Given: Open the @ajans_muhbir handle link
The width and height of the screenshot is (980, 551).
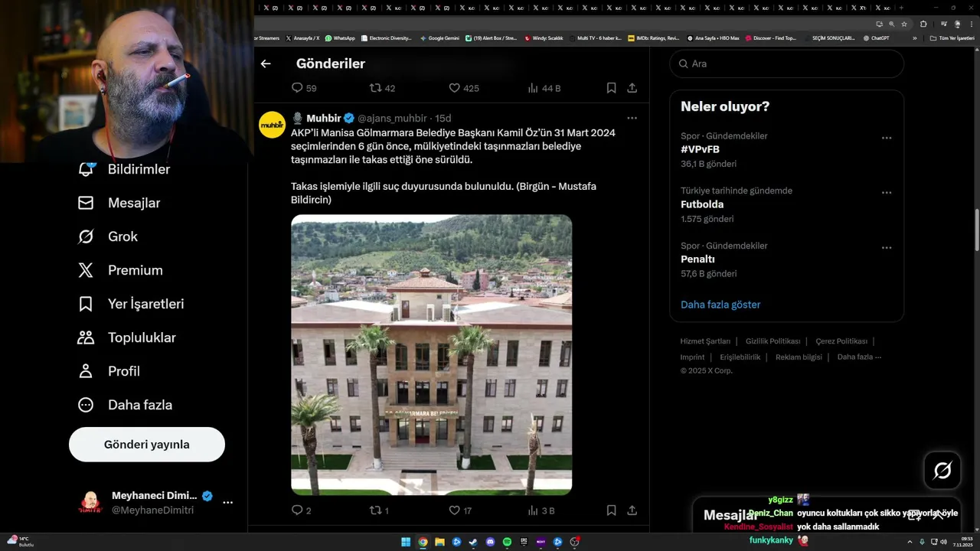Looking at the screenshot, I should (x=392, y=118).
